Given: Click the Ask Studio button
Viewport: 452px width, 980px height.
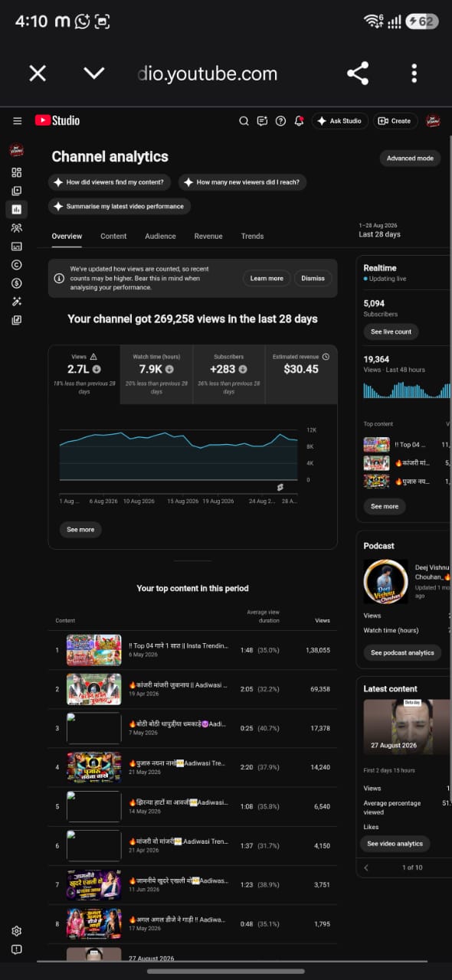Looking at the screenshot, I should tap(339, 121).
